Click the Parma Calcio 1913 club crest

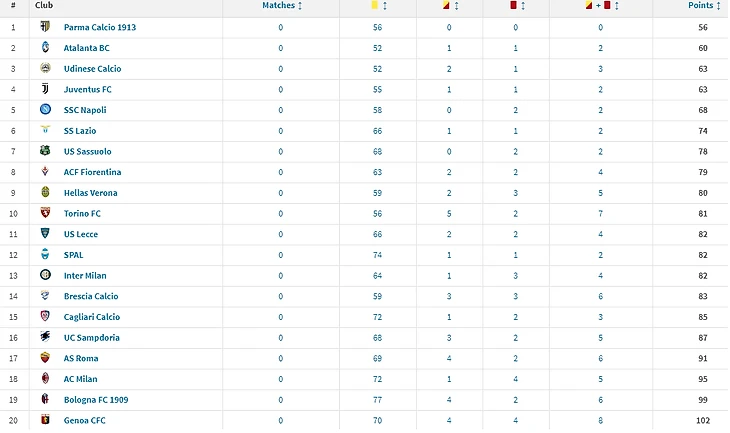click(x=45, y=27)
